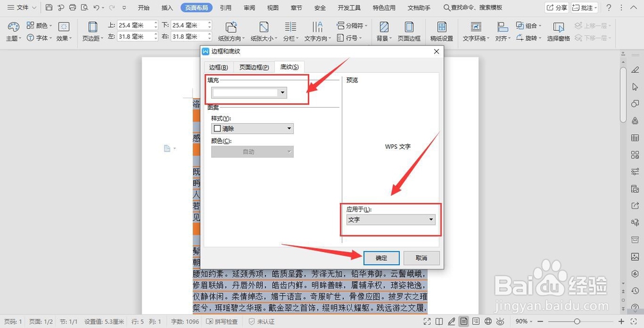
Task: Click the Print icon in quick access toolbar
Action: point(72,7)
